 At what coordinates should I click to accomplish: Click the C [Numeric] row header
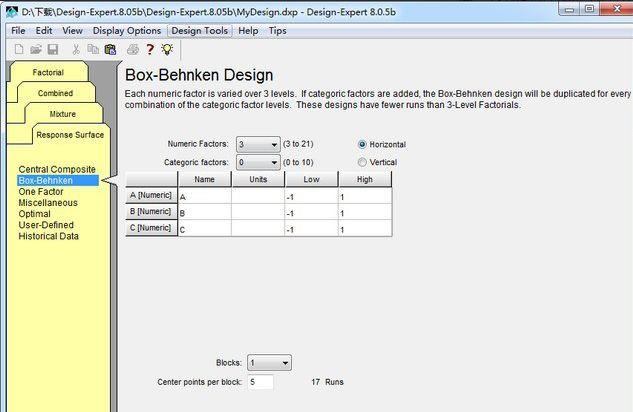[151, 228]
